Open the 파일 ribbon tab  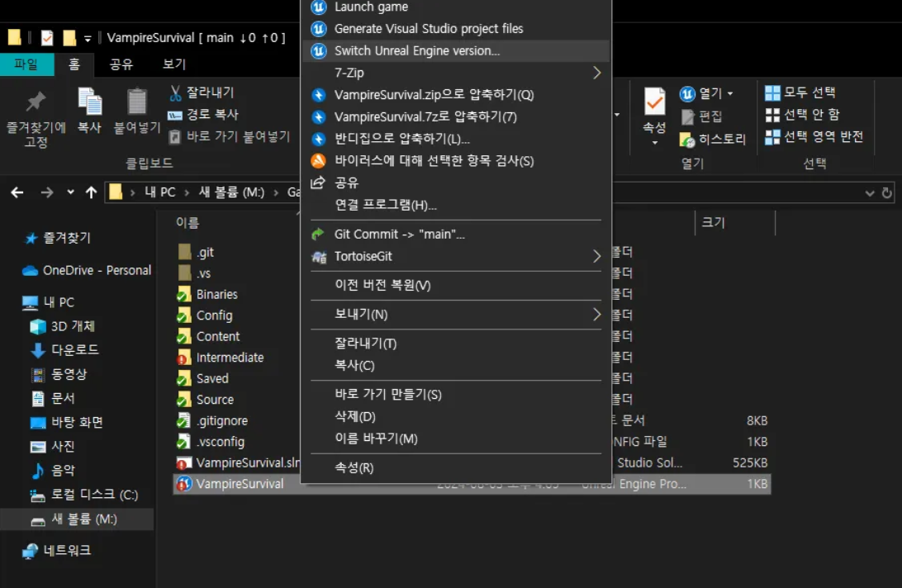tap(26, 64)
